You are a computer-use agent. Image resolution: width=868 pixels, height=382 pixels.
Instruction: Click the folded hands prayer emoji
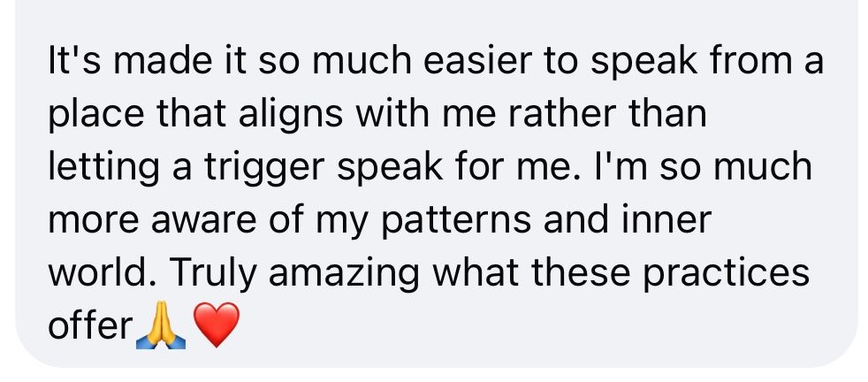[161, 326]
